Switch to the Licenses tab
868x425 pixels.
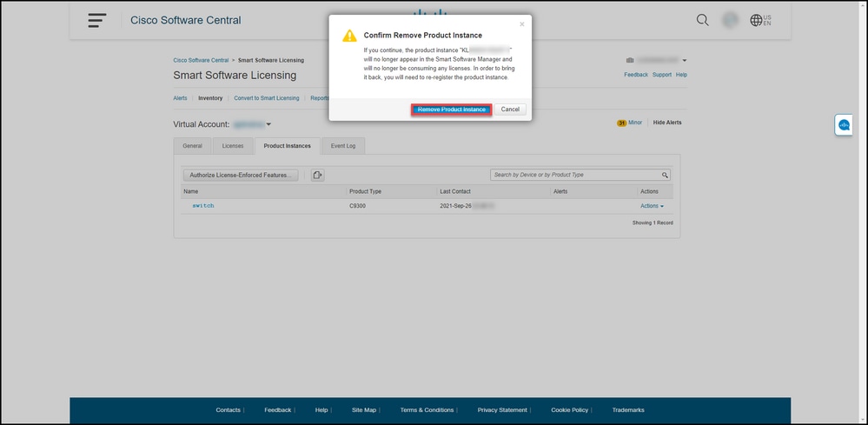(x=233, y=146)
